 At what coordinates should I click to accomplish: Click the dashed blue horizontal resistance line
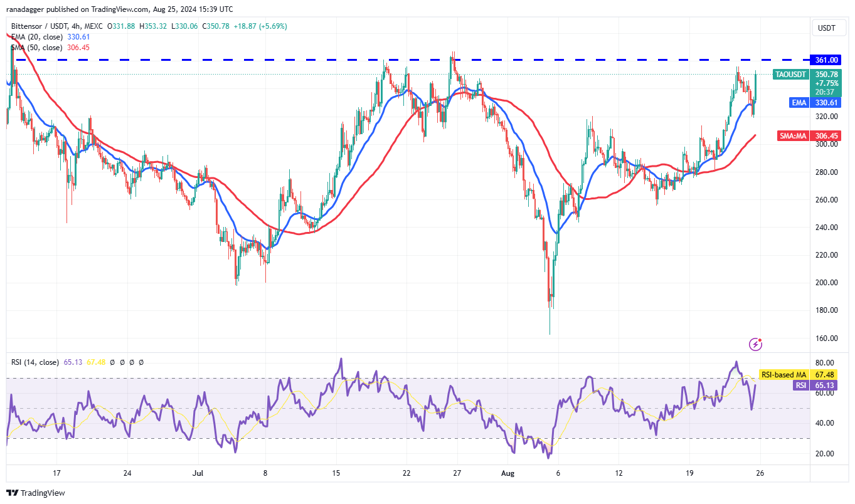(408, 60)
